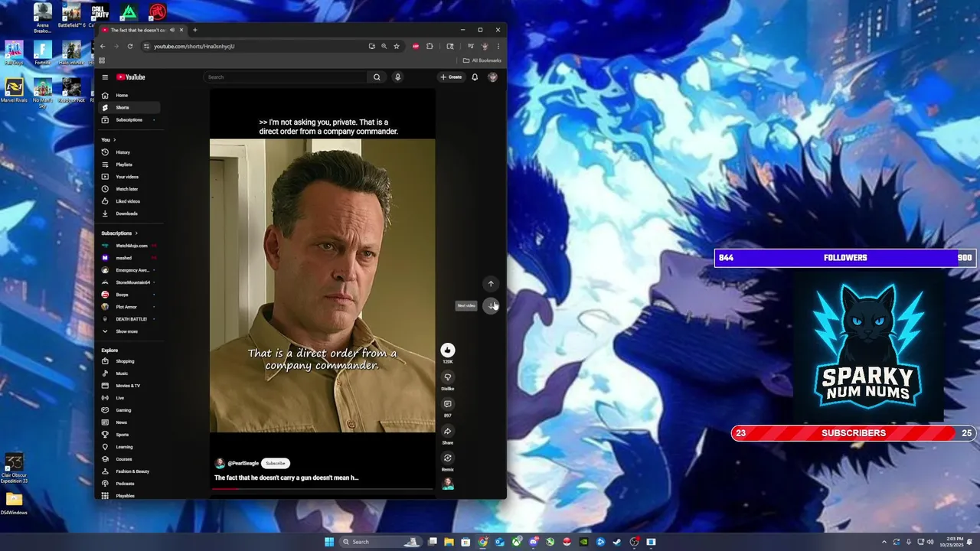Open the @PearlSeagle channel link
This screenshot has width=980, height=551.
click(243, 463)
